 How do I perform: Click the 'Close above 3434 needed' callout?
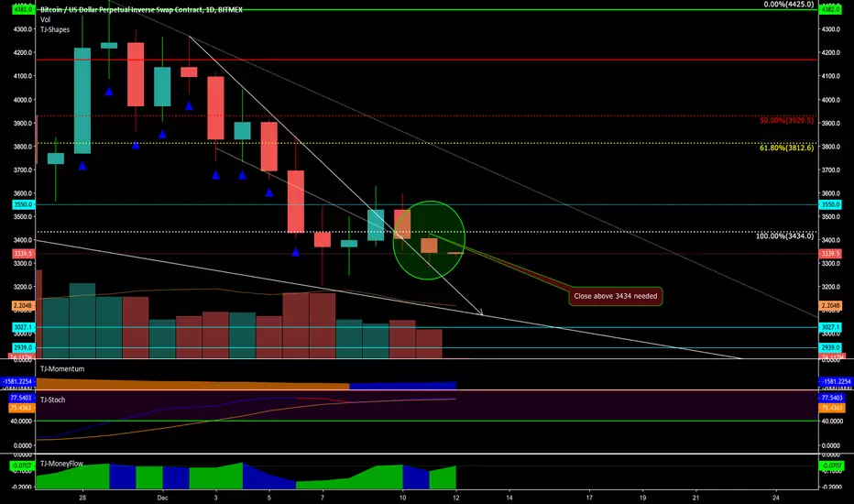click(x=616, y=296)
